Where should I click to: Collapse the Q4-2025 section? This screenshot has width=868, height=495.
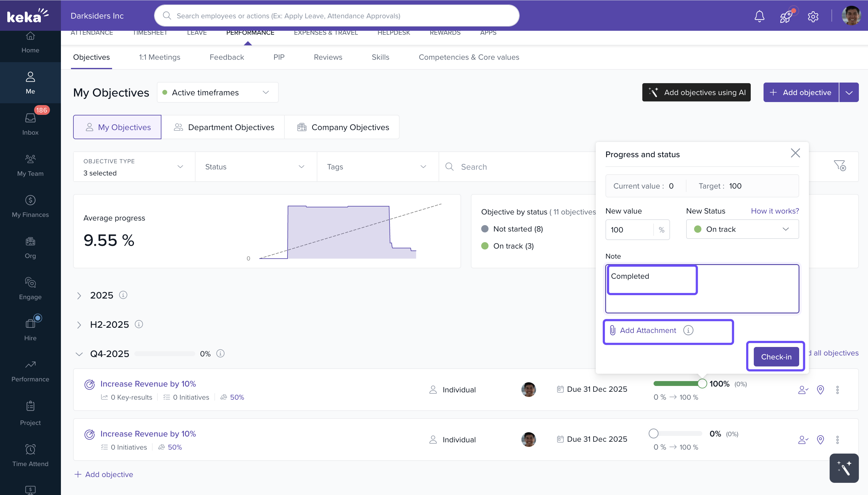pos(79,354)
